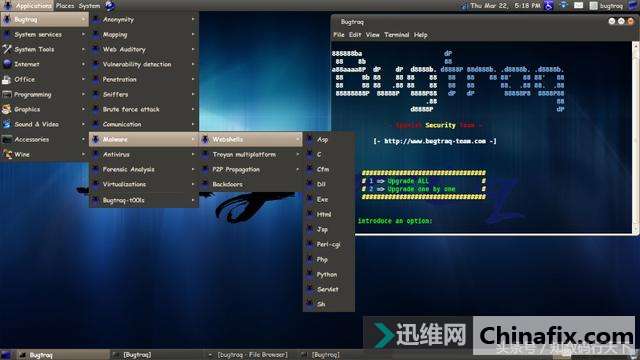Viewport: 640px width, 360px height.
Task: Click the Html webshell icon
Action: click(310, 214)
